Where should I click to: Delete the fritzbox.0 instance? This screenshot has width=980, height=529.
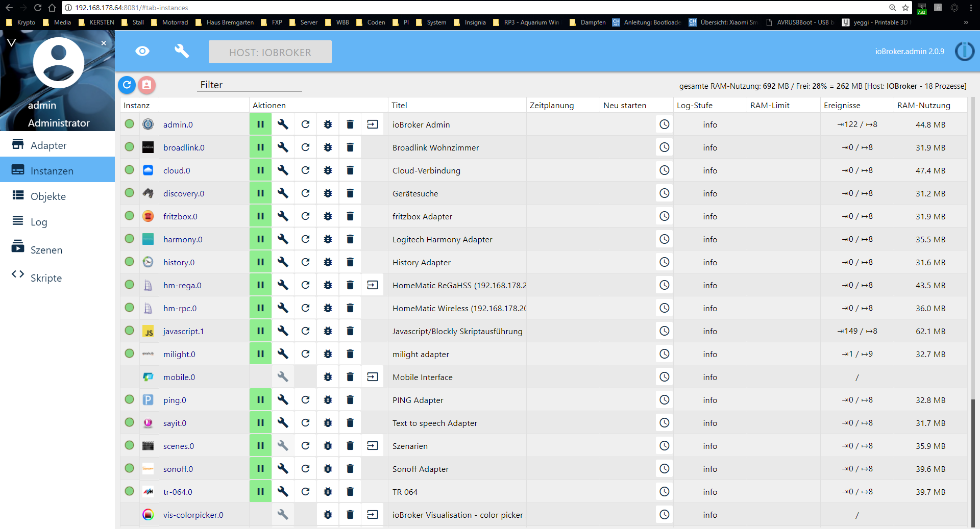[x=350, y=216]
